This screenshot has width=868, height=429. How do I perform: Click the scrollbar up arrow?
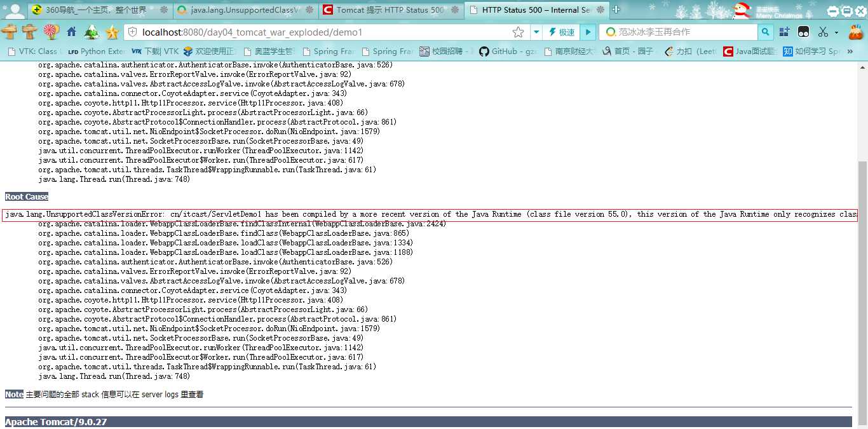(x=862, y=66)
